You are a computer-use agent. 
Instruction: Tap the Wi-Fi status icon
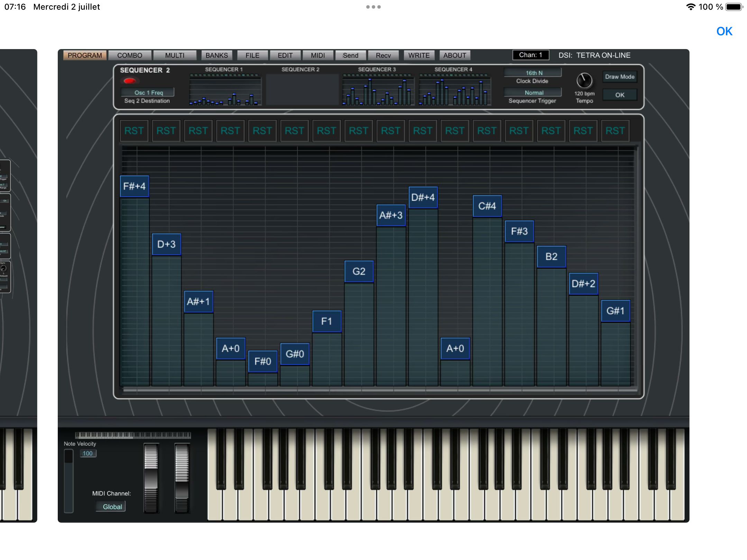point(691,7)
